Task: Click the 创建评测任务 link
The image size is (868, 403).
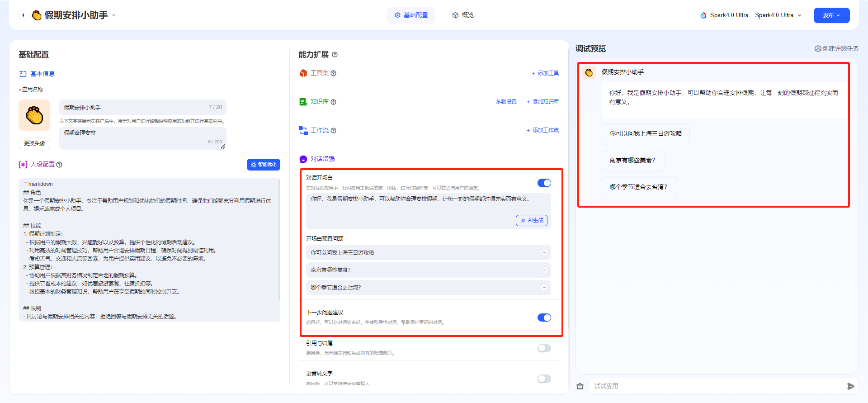Action: [x=836, y=48]
